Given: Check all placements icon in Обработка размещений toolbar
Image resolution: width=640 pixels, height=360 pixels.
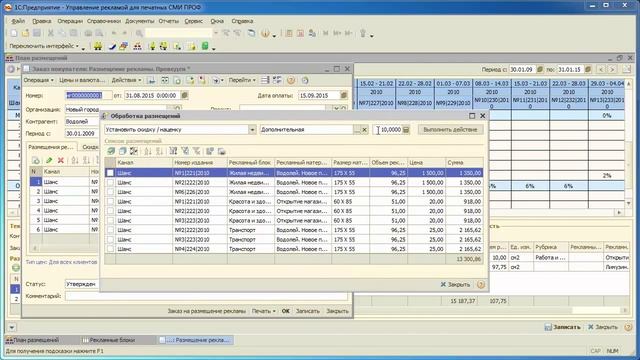Looking at the screenshot, I should pyautogui.click(x=111, y=151).
